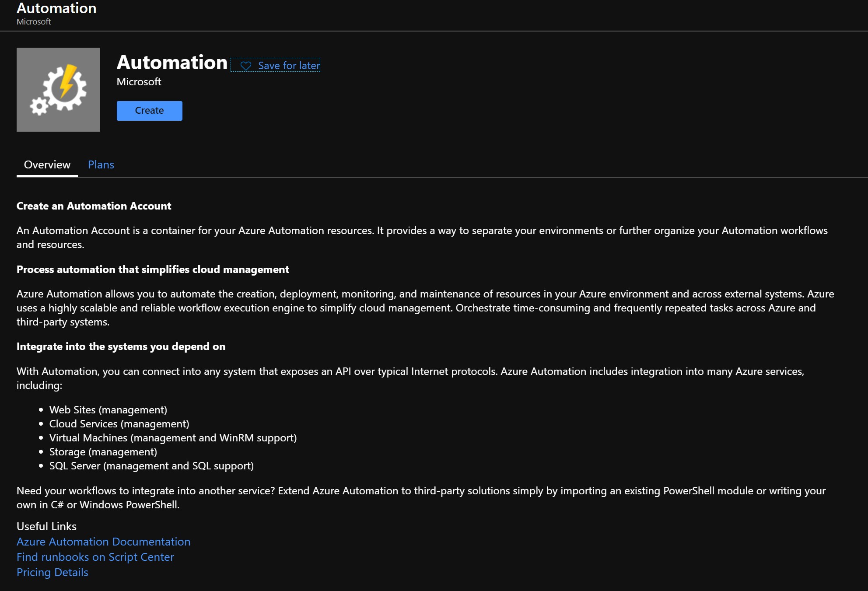Open the Pricing Details link
Viewport: 868px width, 591px height.
[x=52, y=572]
